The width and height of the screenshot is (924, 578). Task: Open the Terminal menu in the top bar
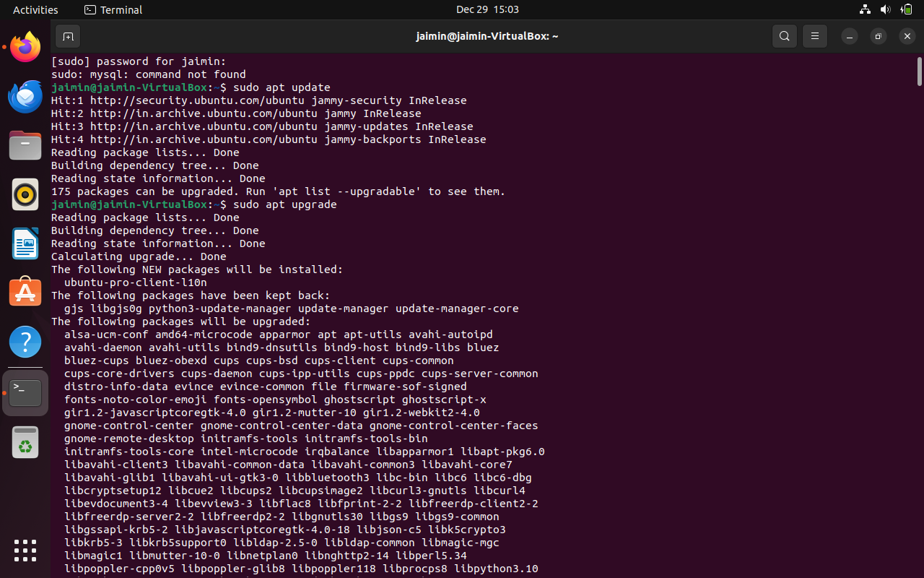point(113,9)
